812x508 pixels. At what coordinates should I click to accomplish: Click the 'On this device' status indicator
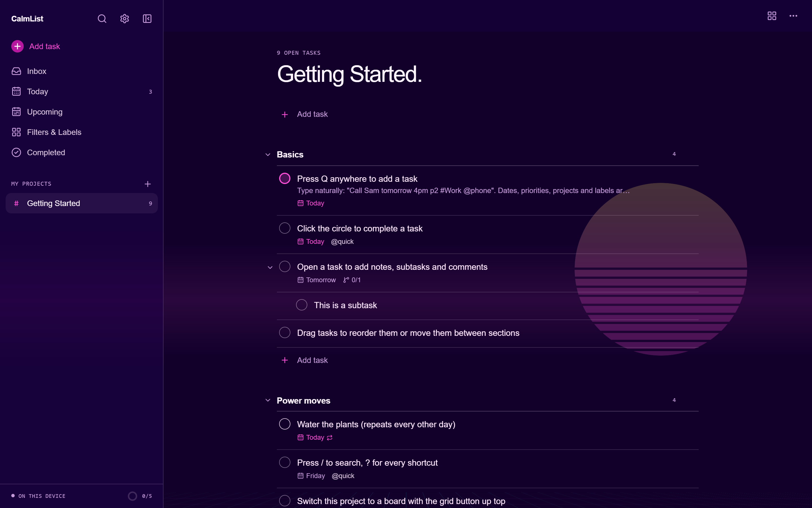(x=38, y=496)
